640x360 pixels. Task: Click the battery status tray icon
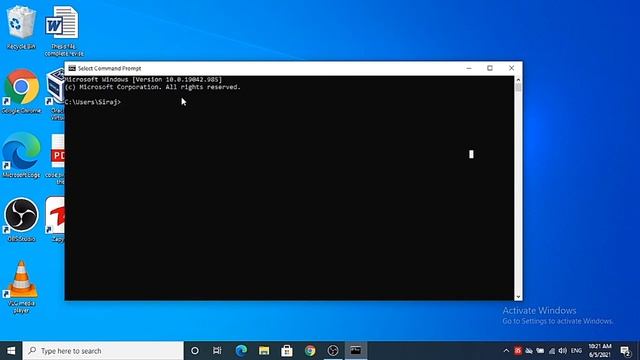[x=540, y=351]
